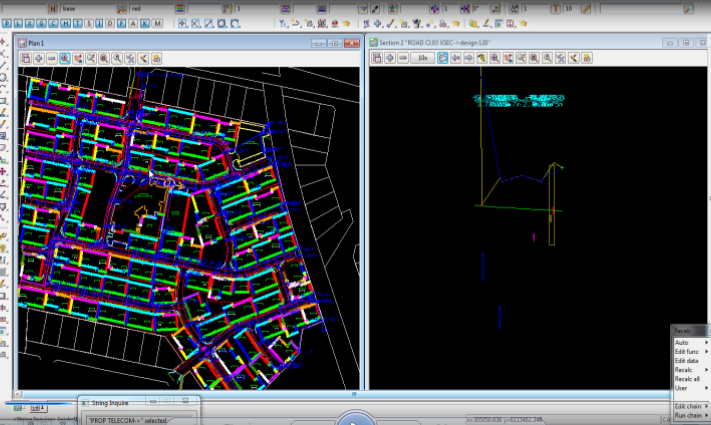Click the undo arrow icon in second toolbar

[x=296, y=24]
